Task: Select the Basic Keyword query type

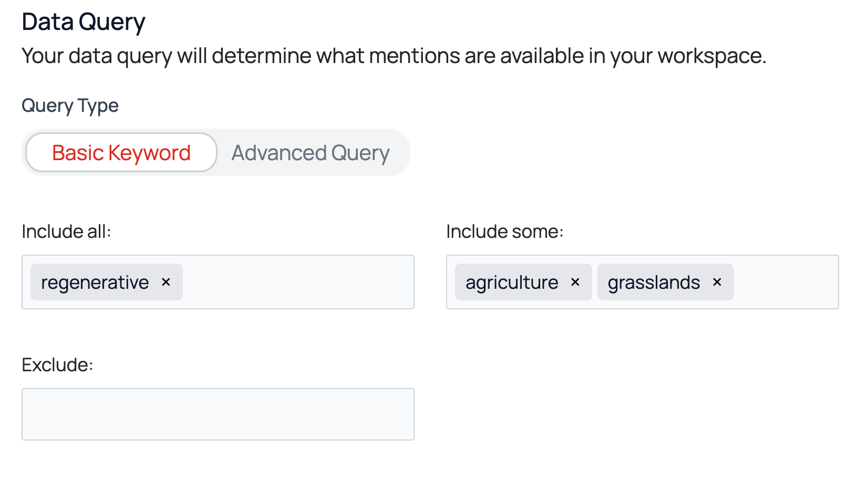Action: (121, 153)
